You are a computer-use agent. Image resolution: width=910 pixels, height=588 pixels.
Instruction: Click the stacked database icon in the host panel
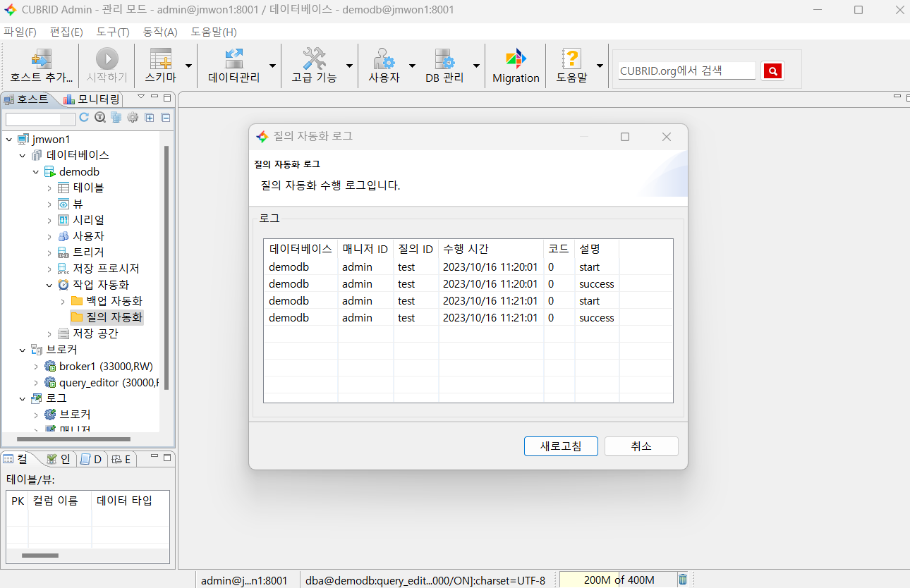(116, 118)
